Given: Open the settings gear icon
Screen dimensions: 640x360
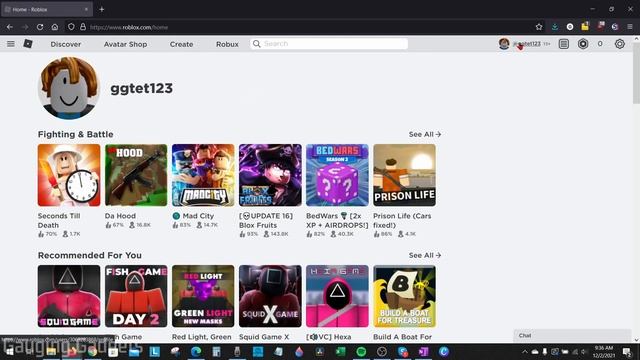Looking at the screenshot, I should click(x=620, y=44).
